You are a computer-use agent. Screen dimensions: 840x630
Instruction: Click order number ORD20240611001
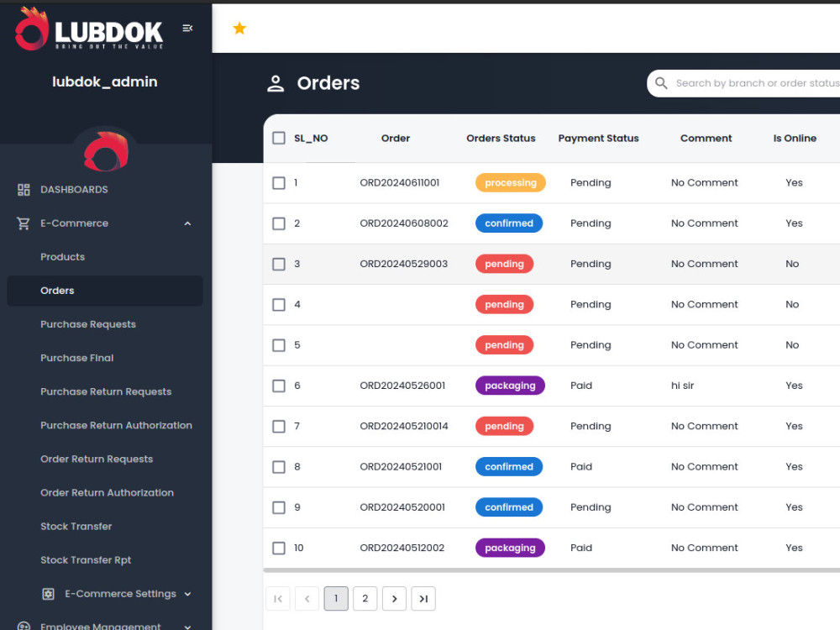[x=400, y=182]
